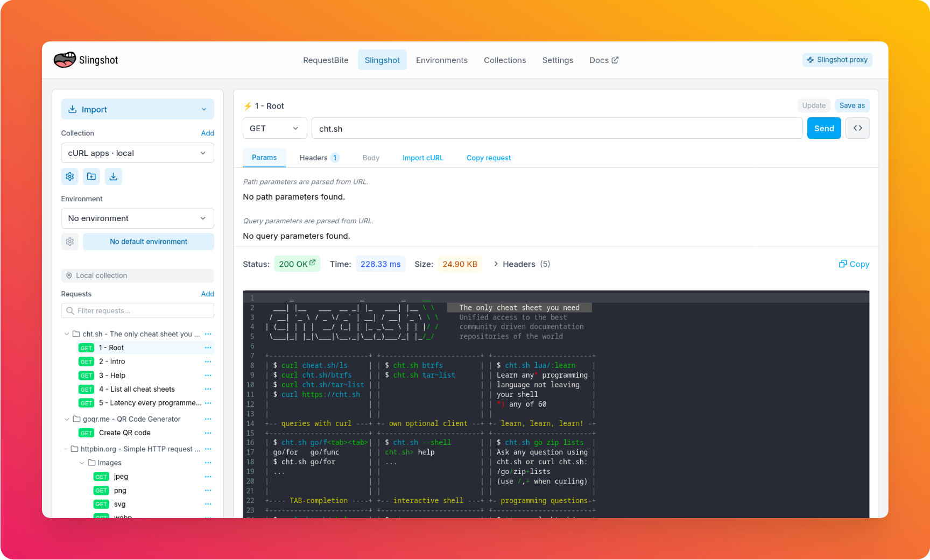Screen dimensions: 930x560
Task: Open options menu for 1 - Root request
Action: (208, 348)
